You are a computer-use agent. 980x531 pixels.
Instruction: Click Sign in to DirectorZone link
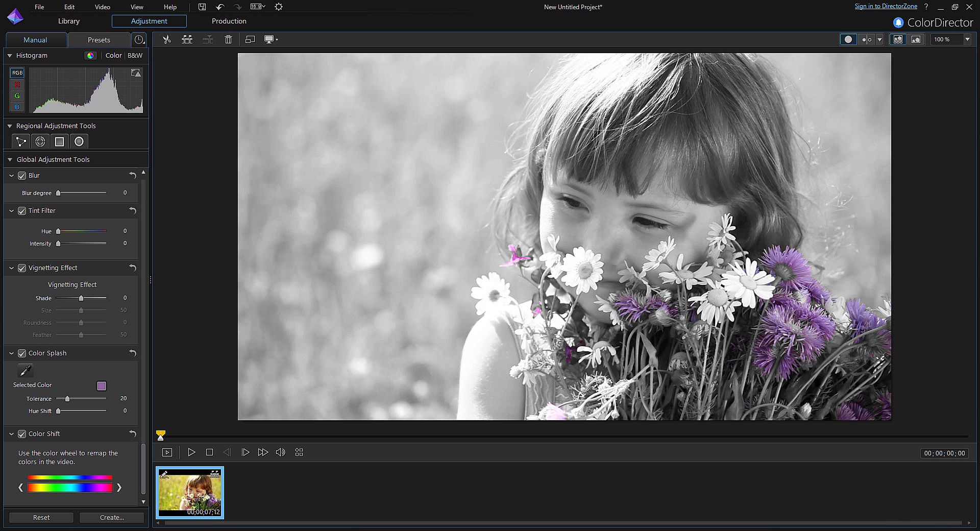click(886, 6)
